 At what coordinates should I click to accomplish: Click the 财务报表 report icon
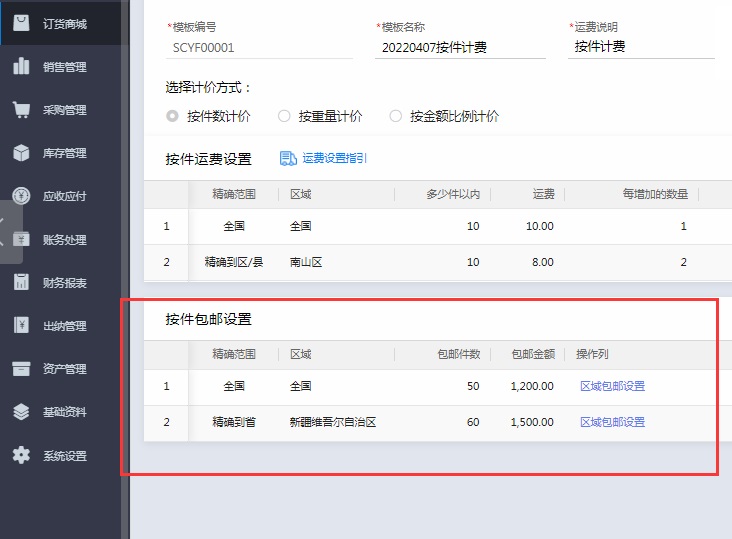(x=21, y=283)
